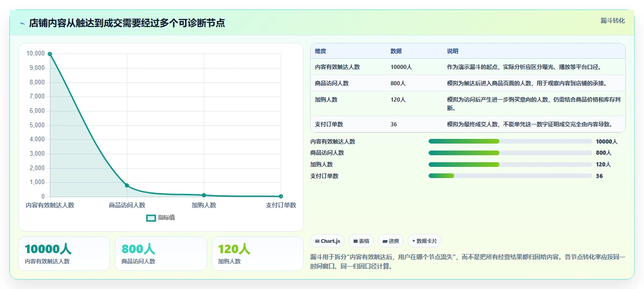Click the 36 table cell

(x=394, y=124)
